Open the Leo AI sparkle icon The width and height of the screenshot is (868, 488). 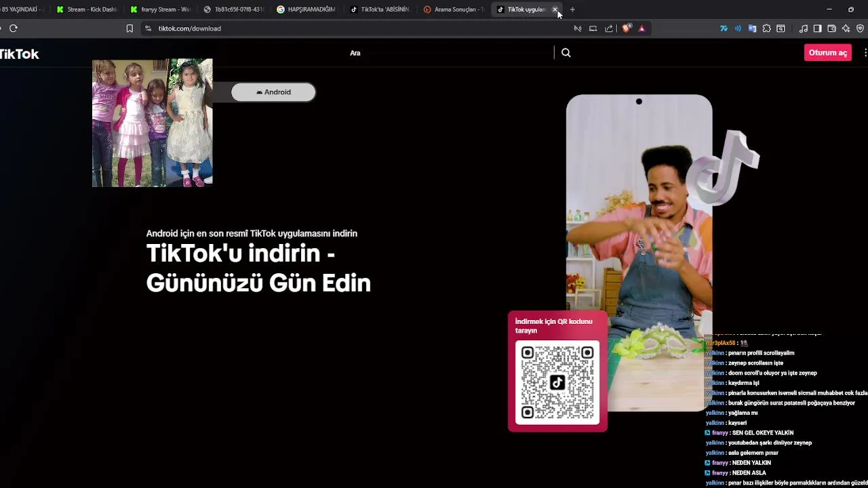[x=846, y=28]
